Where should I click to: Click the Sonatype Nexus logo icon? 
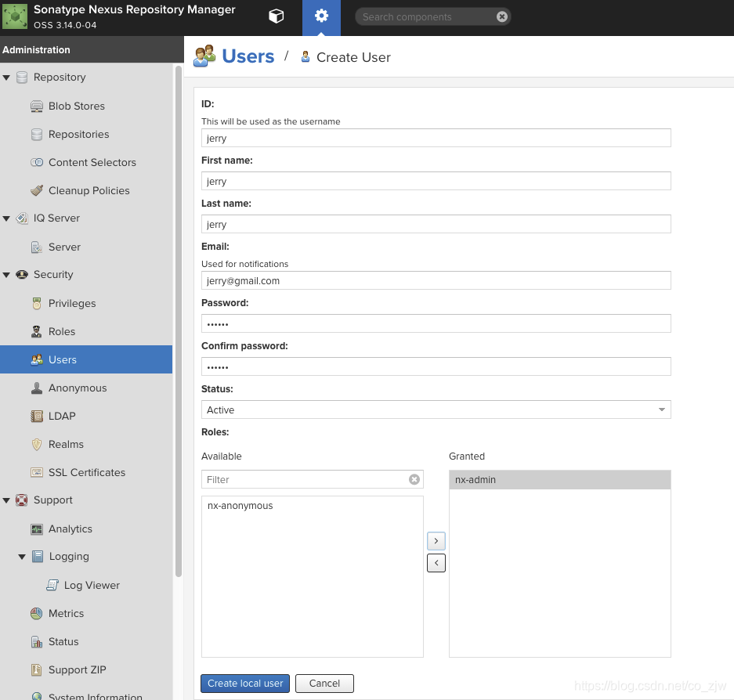(x=15, y=16)
